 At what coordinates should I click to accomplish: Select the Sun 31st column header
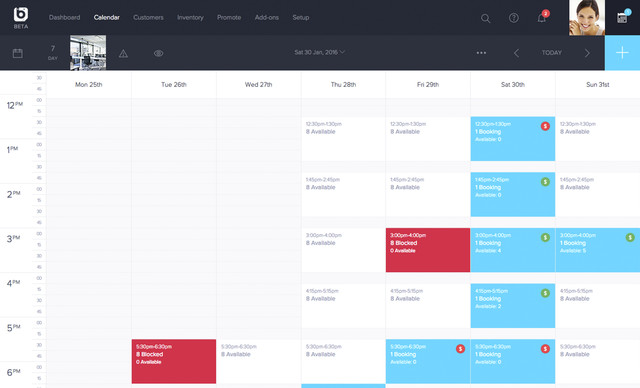coord(598,84)
